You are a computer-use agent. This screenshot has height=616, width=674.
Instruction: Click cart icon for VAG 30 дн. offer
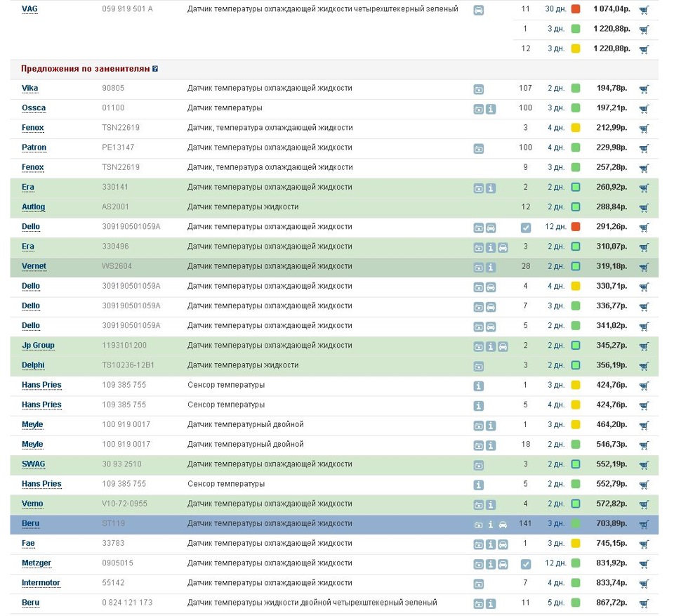point(644,10)
